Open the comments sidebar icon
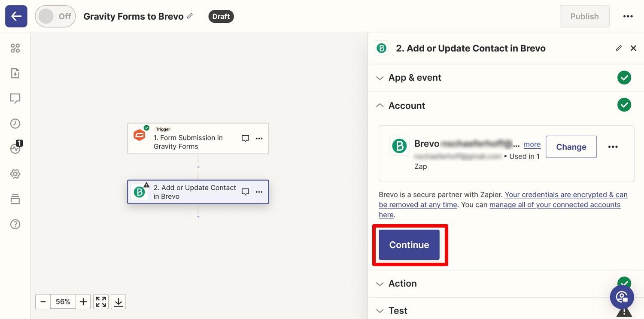 click(x=15, y=98)
